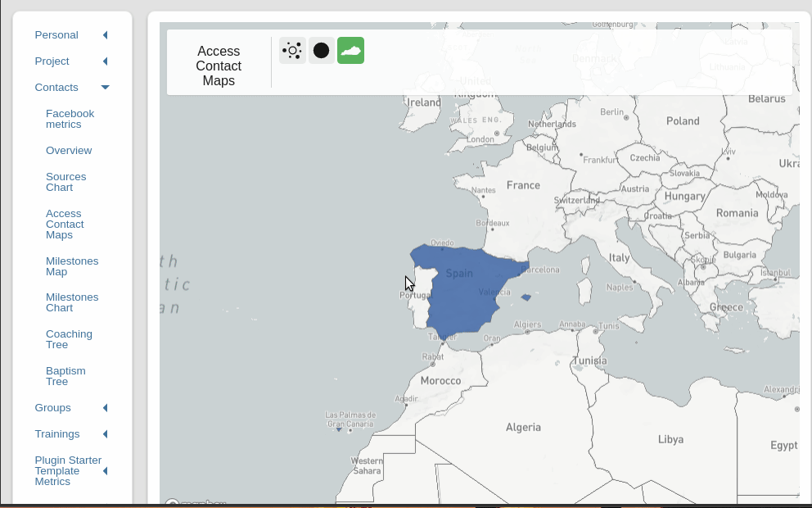Collapse the Contacts section arrow

tap(105, 87)
